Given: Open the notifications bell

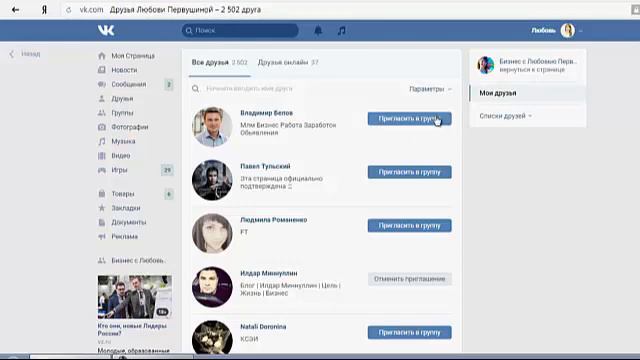Looking at the screenshot, I should (x=318, y=30).
